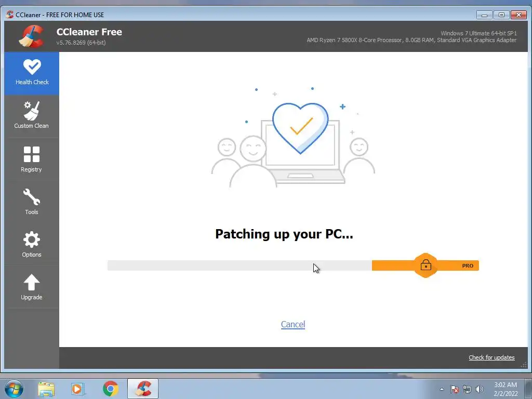Click the PRO lock icon
The height and width of the screenshot is (399, 532).
[426, 265]
